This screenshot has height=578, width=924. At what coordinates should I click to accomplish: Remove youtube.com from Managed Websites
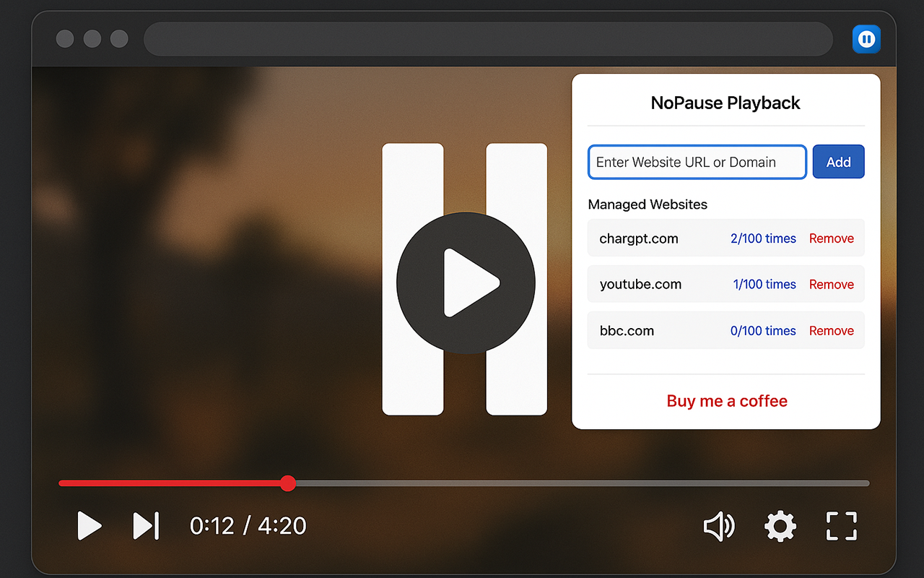[832, 284]
